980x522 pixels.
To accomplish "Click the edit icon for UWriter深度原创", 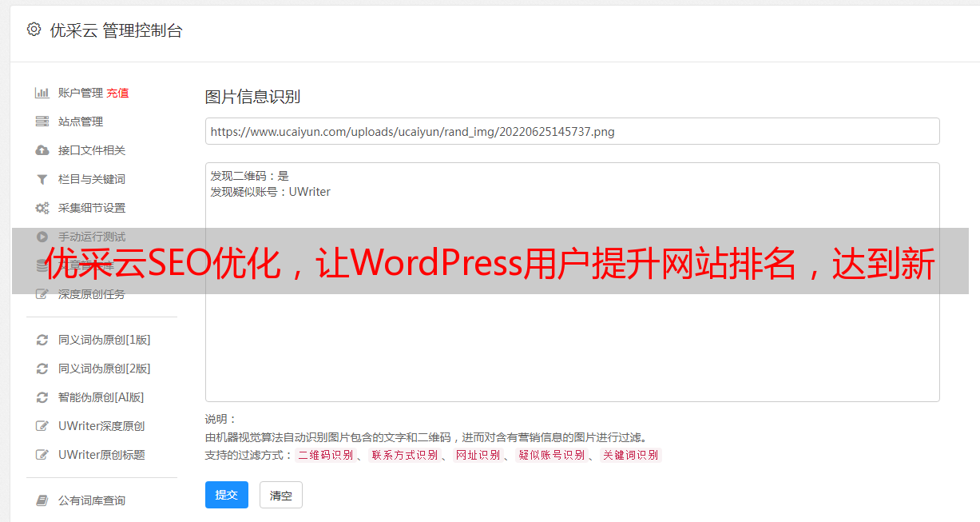I will click(x=42, y=426).
